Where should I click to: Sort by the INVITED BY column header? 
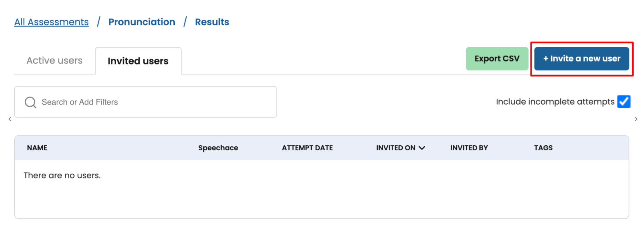(469, 148)
